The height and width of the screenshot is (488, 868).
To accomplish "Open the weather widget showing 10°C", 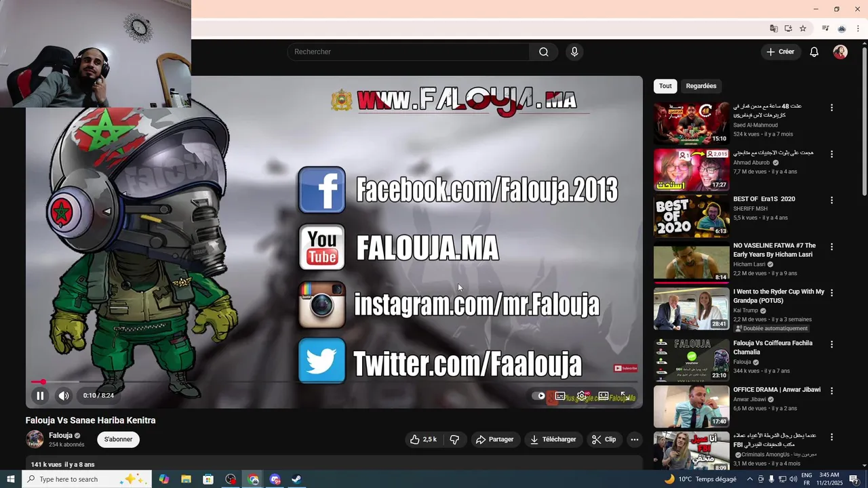I will [x=700, y=479].
